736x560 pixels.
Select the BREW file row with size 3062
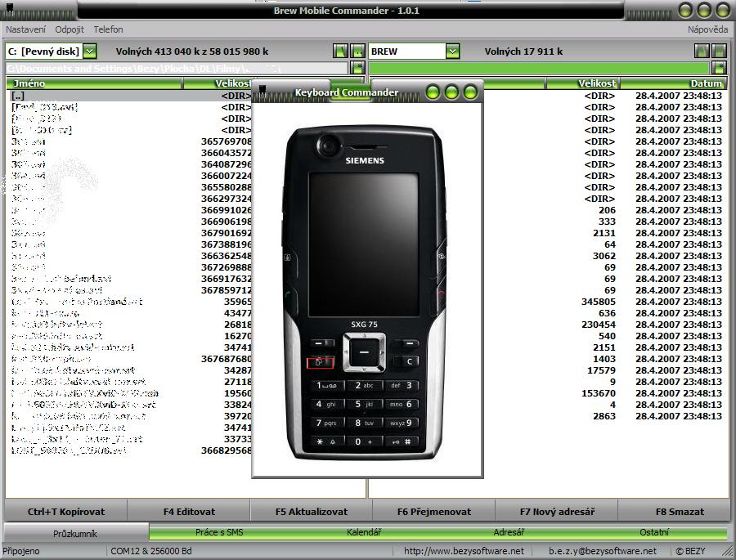pyautogui.click(x=605, y=257)
